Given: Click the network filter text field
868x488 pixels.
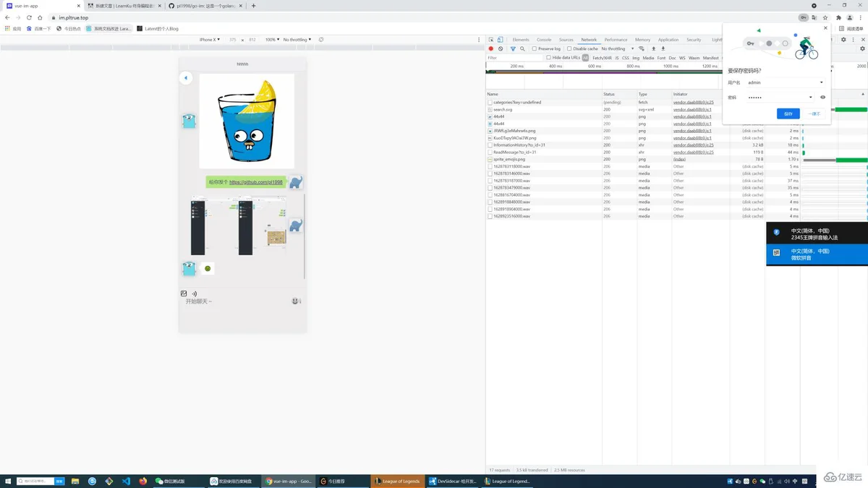Looking at the screenshot, I should 514,58.
